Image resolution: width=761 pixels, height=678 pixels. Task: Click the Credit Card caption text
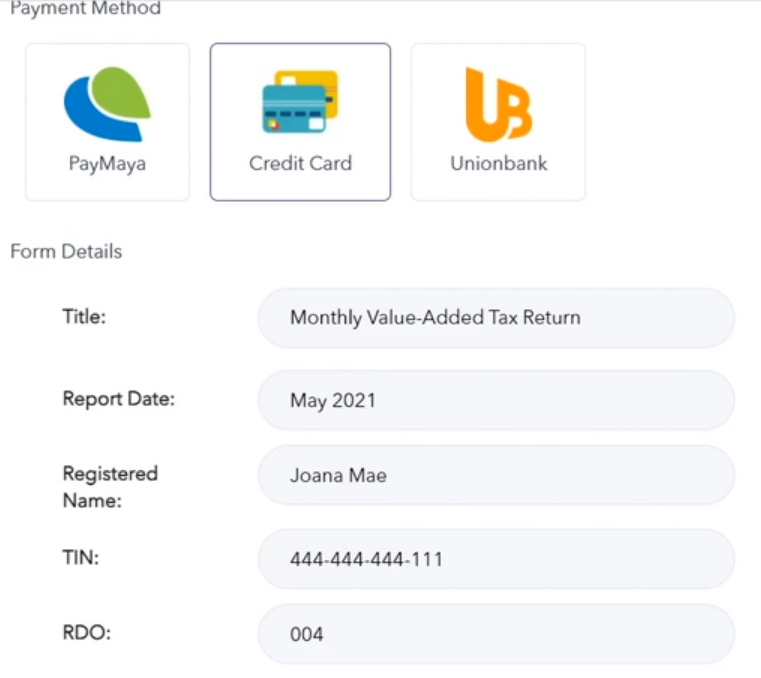click(300, 163)
